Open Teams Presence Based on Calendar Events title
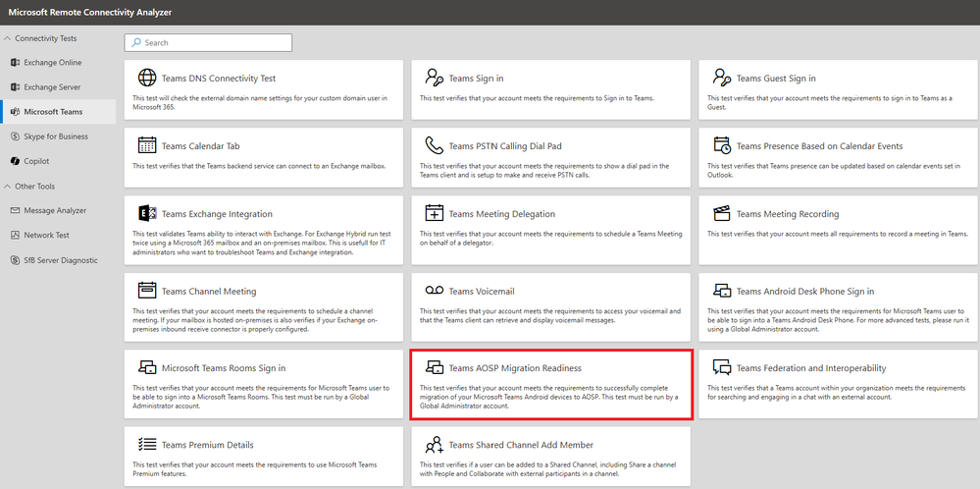Viewport: 980px width, 489px height. (x=819, y=145)
